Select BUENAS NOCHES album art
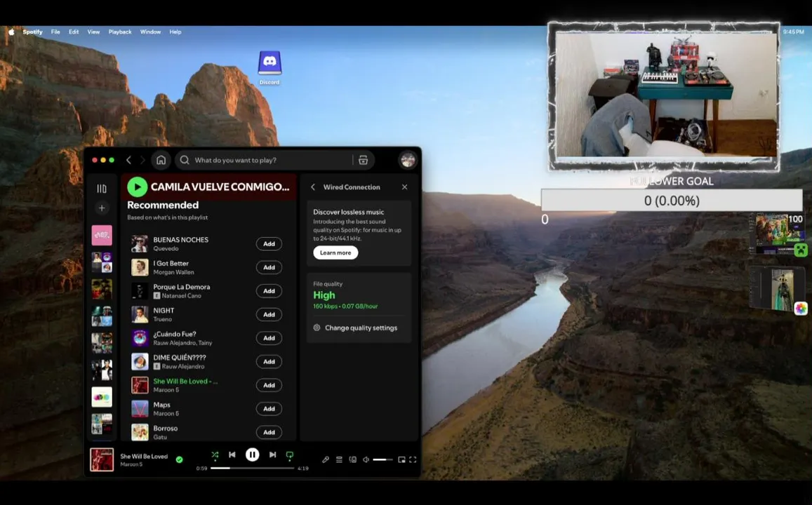 click(x=139, y=243)
